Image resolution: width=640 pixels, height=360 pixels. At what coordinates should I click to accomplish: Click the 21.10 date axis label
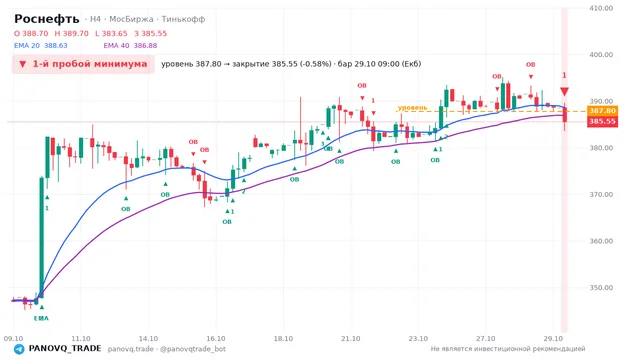click(x=351, y=339)
